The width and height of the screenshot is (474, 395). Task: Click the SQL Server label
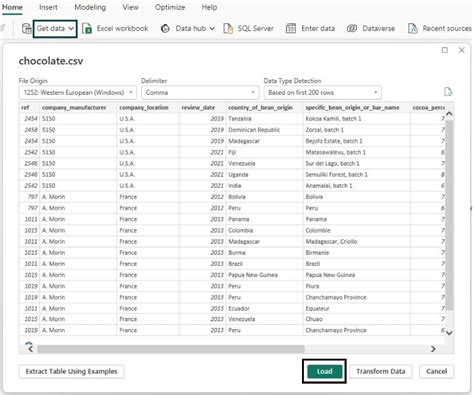tap(256, 29)
